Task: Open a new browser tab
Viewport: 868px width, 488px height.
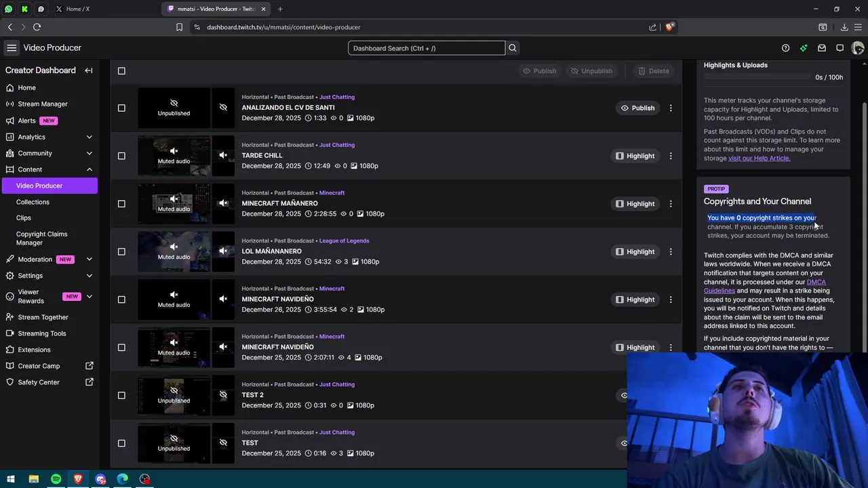Action: (x=280, y=9)
